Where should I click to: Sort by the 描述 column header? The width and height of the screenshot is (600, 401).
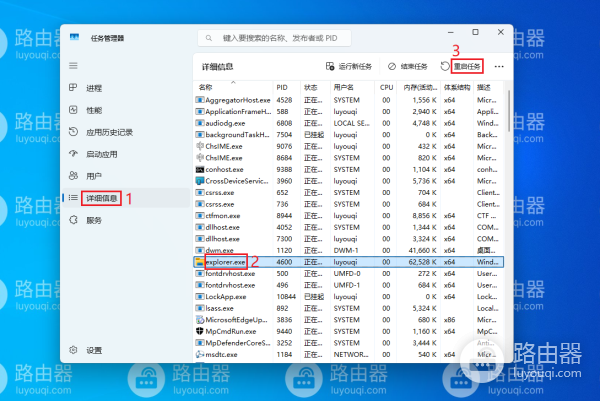[x=488, y=88]
